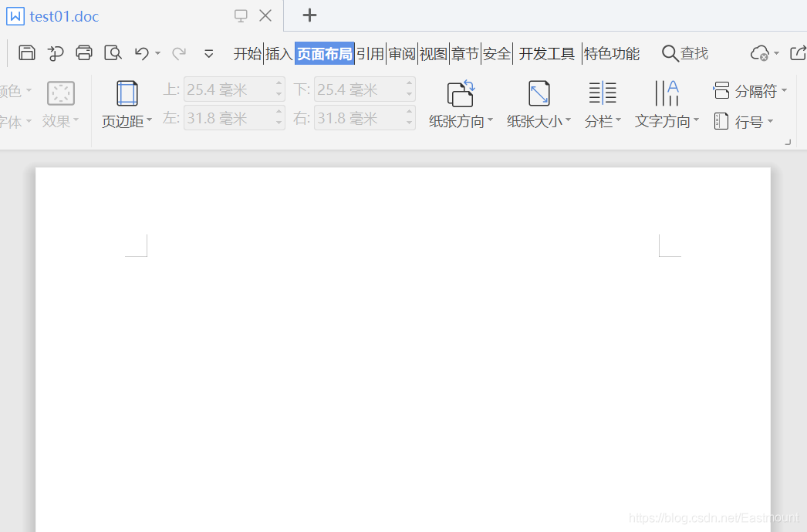
Task: Add a new tab with plus button
Action: tap(309, 15)
